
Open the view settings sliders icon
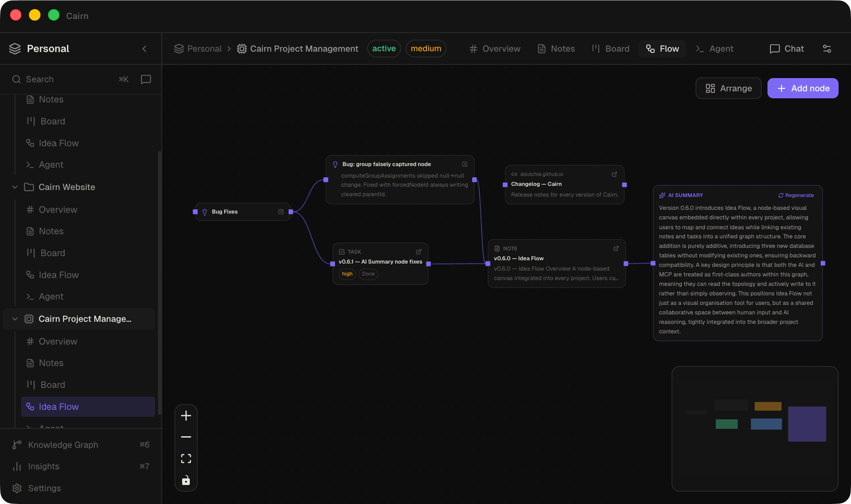[827, 49]
